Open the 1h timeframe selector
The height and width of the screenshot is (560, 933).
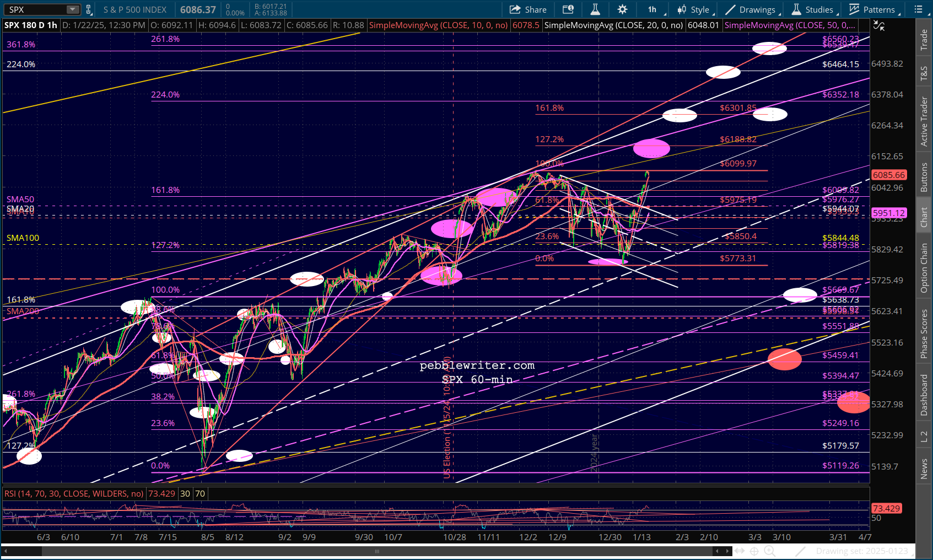(654, 9)
